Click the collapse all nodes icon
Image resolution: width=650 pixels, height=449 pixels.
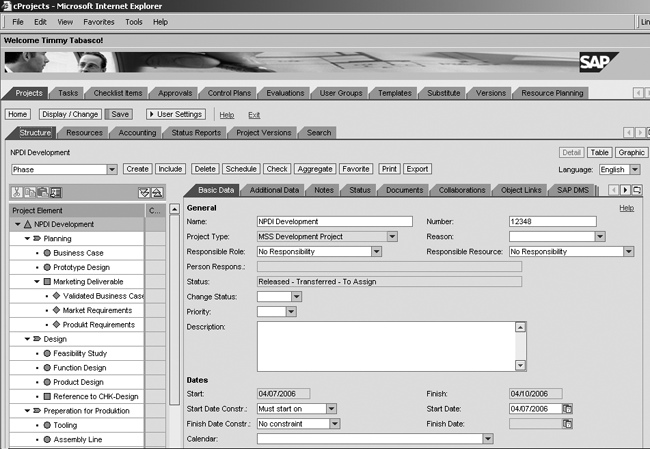coord(157,192)
